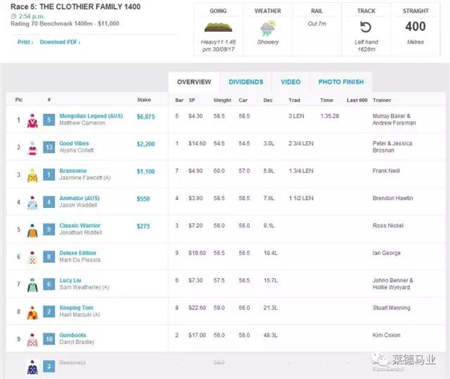Click the runner number badge beside Gumboots
The image size is (450, 379).
pyautogui.click(x=49, y=339)
